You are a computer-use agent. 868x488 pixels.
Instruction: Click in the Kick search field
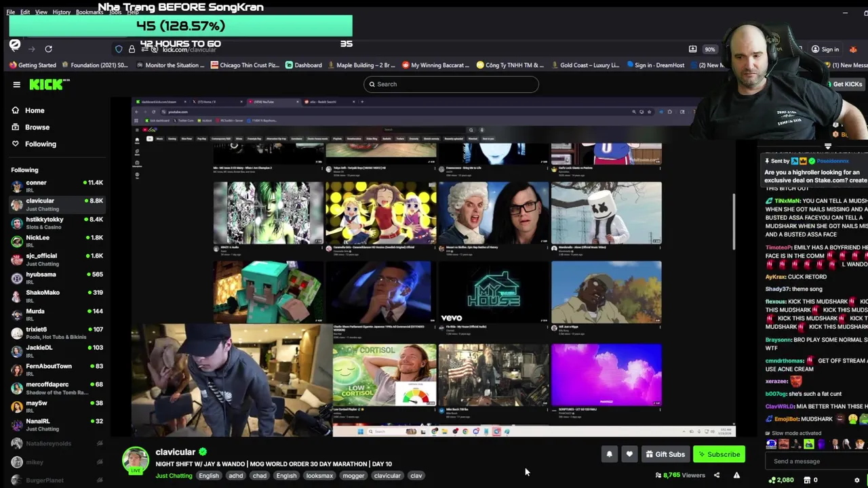[x=451, y=84]
